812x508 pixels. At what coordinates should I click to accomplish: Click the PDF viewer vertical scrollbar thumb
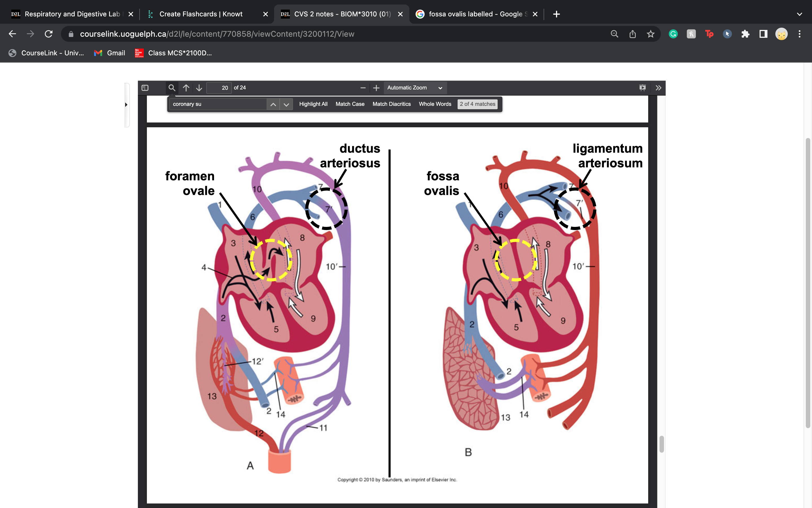pos(661,444)
